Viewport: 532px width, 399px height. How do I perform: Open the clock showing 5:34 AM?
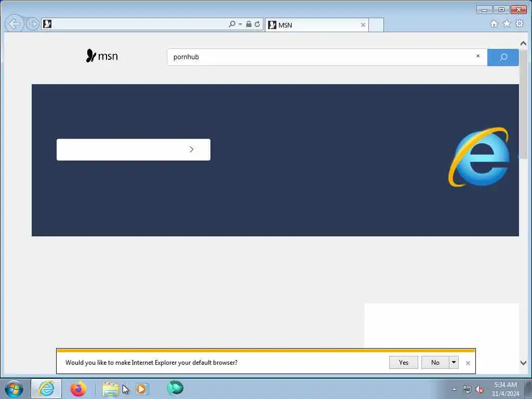point(506,389)
